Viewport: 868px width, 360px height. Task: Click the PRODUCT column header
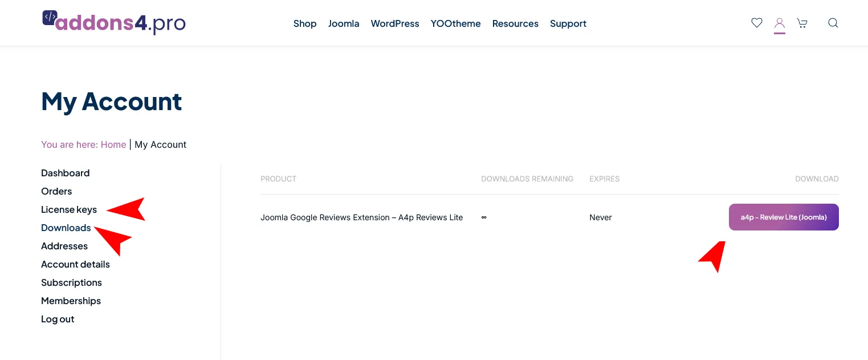[278, 179]
